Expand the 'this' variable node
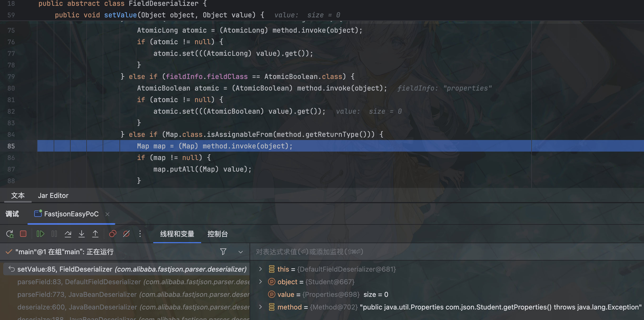The image size is (644, 320). (260, 269)
